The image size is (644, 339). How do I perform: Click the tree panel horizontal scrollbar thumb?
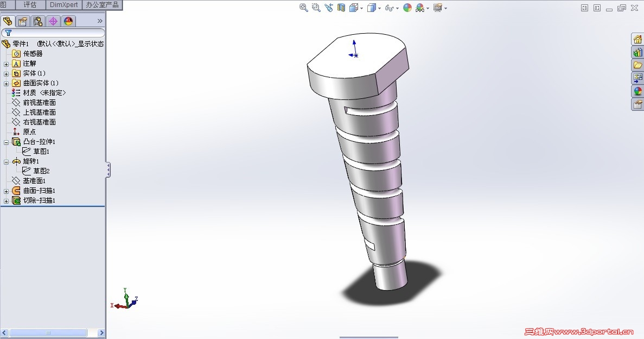[x=48, y=333]
